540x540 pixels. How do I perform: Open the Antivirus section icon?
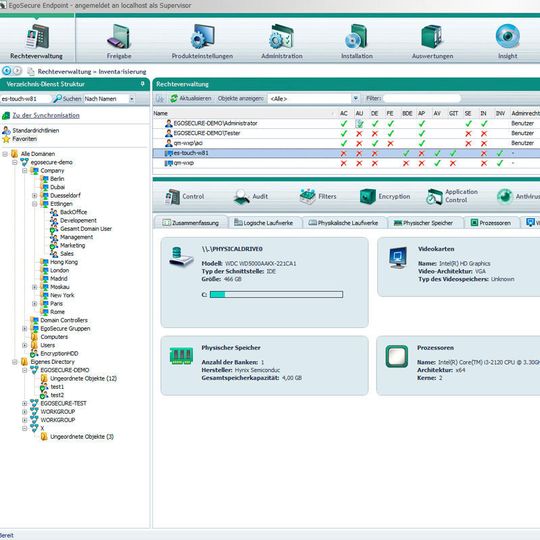coord(505,196)
